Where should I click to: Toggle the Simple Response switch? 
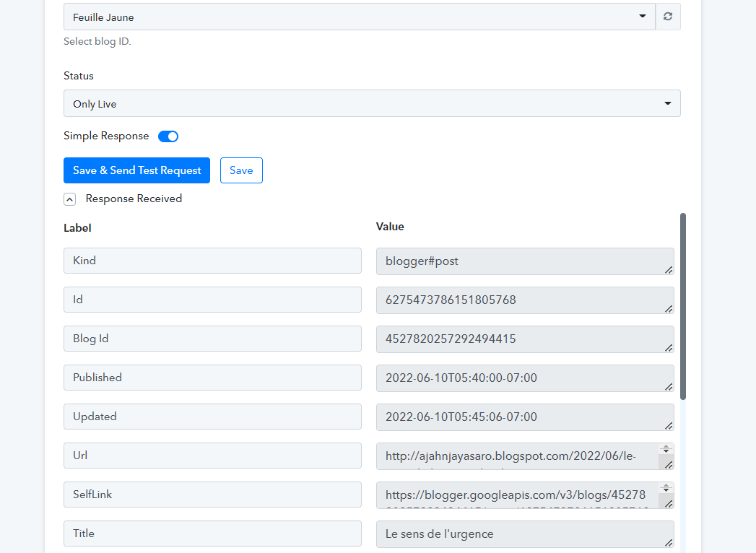click(168, 136)
